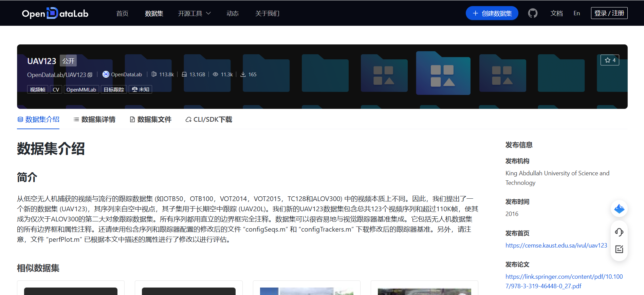
Task: Click the 2016 publish year
Action: (512, 214)
